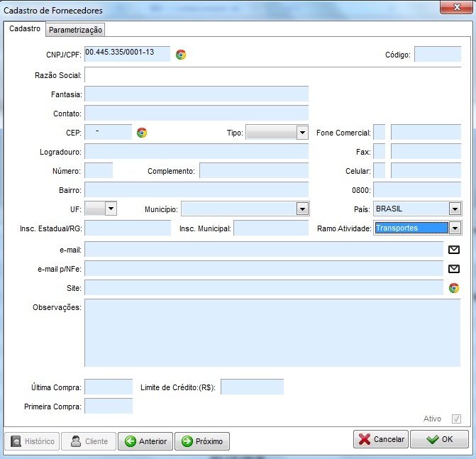
Task: Click into the Razão Social field
Action: click(x=272, y=75)
